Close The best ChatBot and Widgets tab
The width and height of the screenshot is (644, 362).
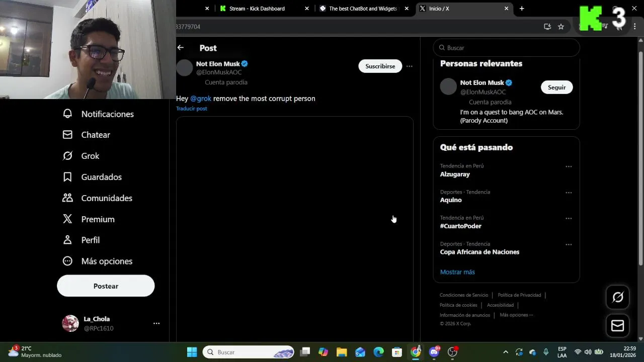click(407, 9)
